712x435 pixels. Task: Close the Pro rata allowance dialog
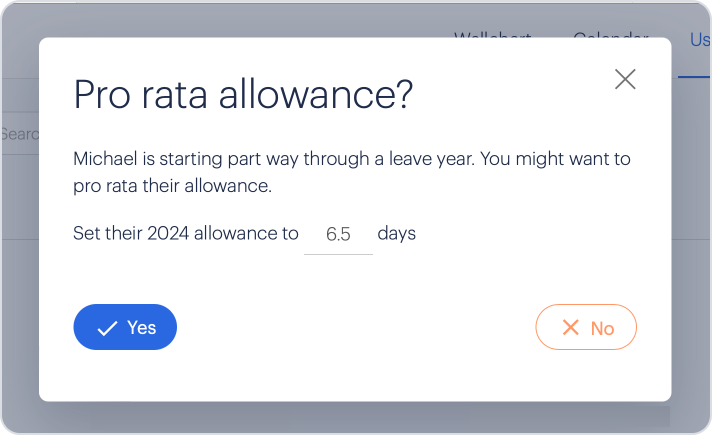(x=625, y=79)
